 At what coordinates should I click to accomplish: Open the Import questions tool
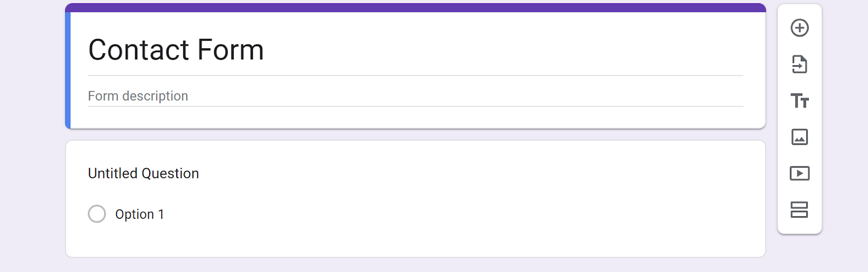[800, 65]
